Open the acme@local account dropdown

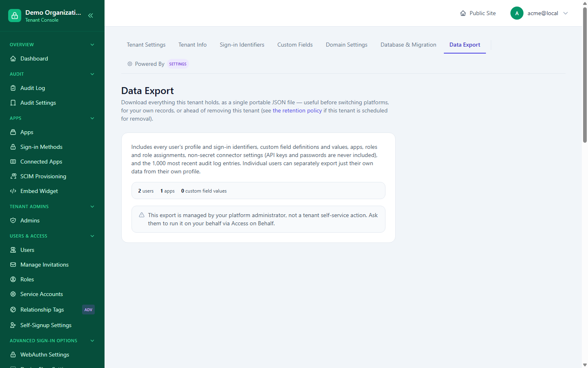coord(539,13)
